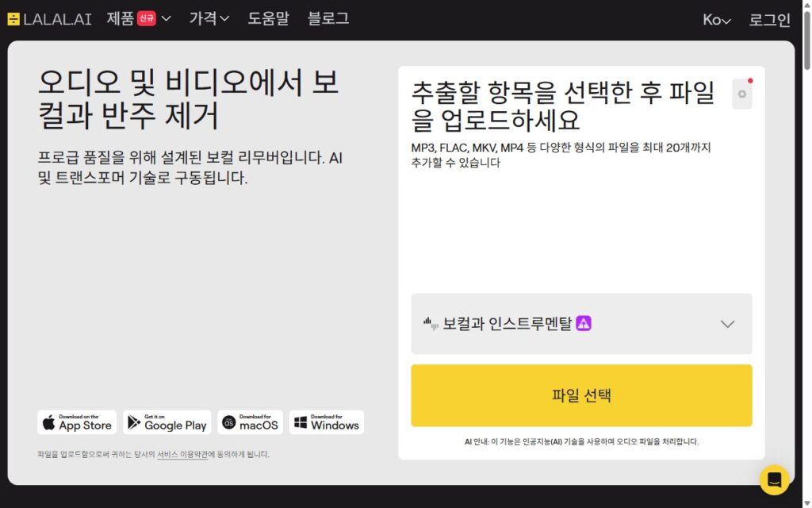This screenshot has width=812, height=508.
Task: Click the scrollbar down arrow
Action: click(806, 503)
